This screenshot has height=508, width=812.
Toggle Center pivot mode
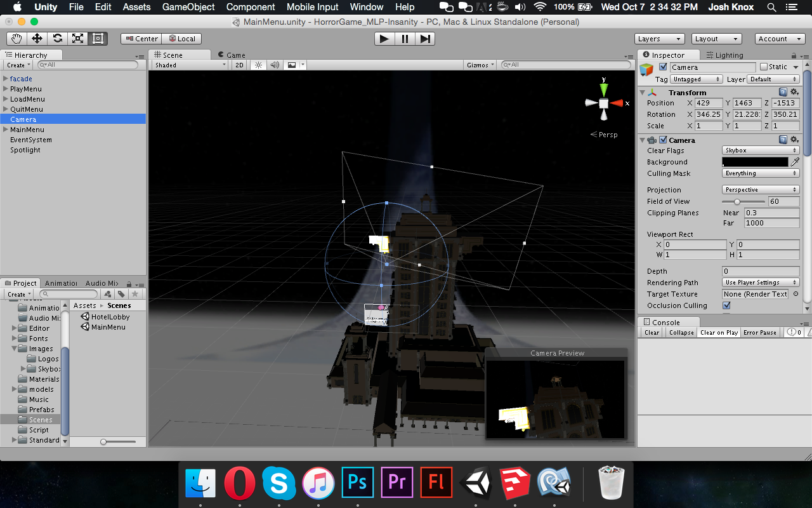tap(141, 39)
